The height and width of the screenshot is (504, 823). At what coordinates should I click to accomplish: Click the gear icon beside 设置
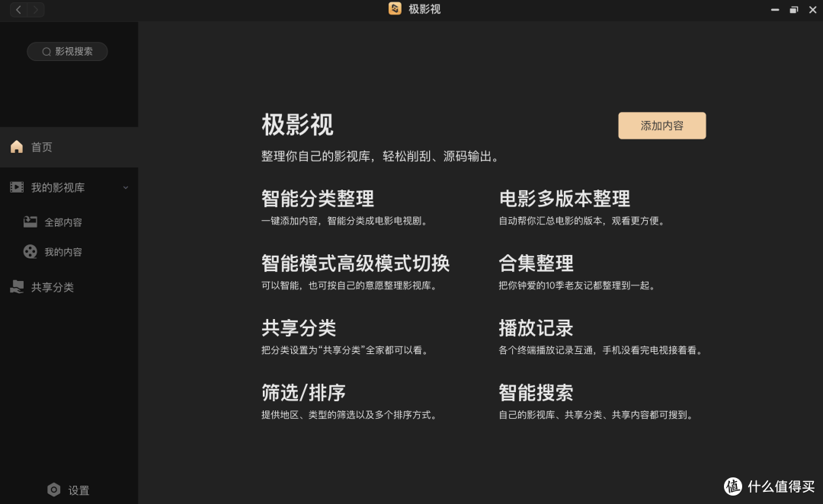coord(53,490)
